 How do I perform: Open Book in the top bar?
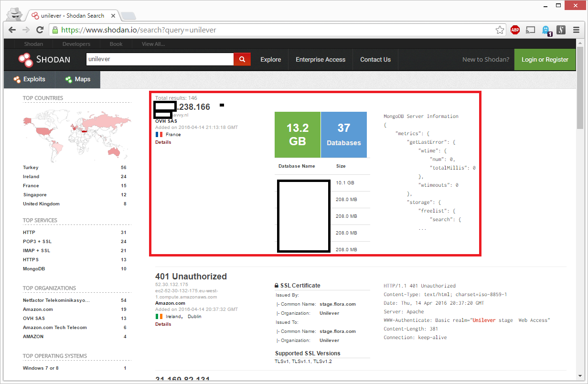tap(116, 44)
